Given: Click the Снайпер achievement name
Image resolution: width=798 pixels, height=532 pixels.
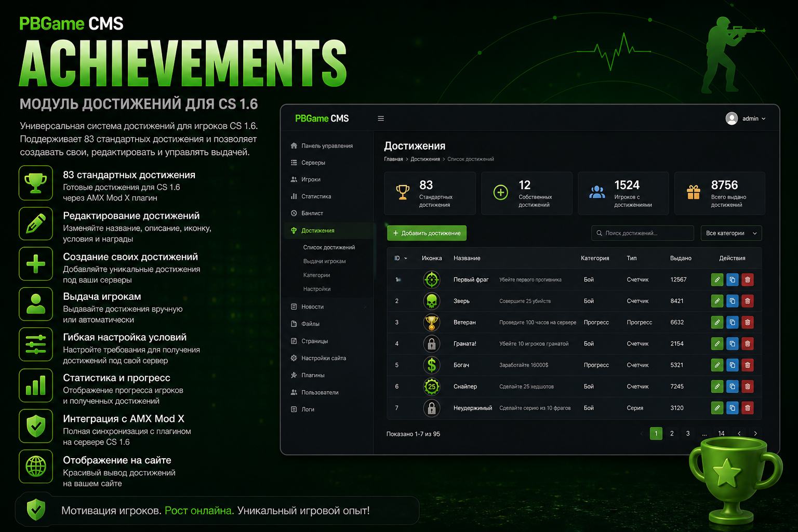Looking at the screenshot, I should [465, 387].
